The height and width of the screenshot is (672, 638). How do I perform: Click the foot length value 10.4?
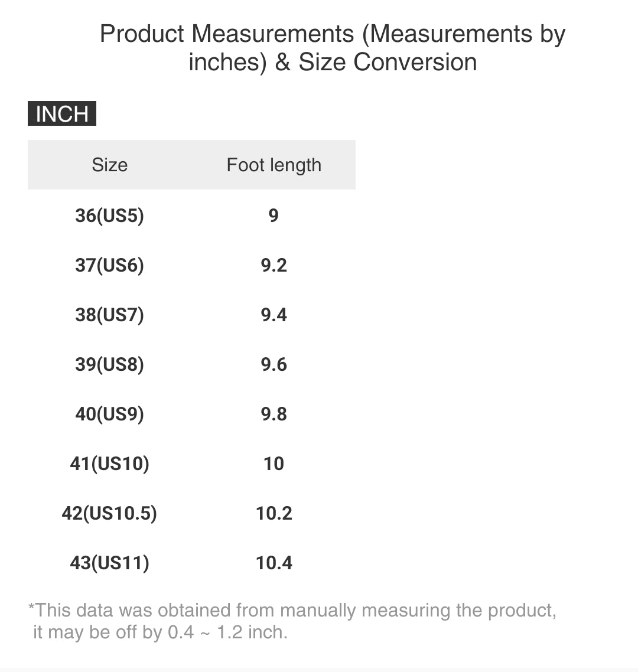274,563
